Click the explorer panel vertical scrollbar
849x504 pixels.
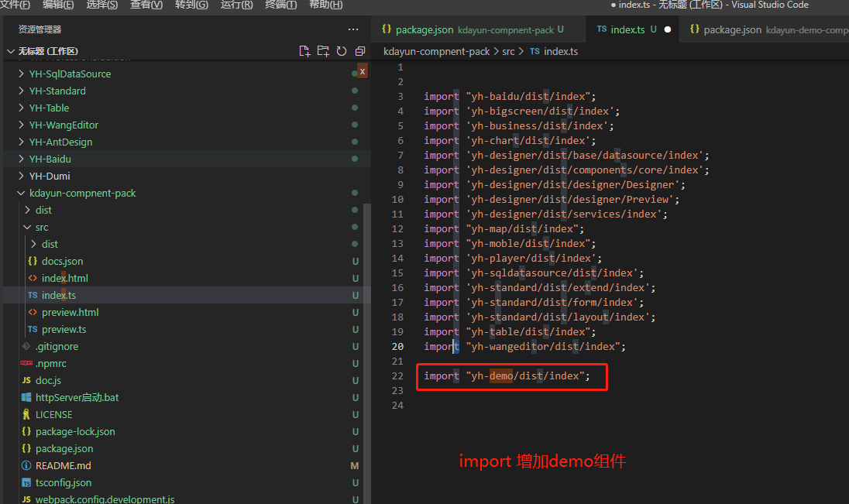pos(367,310)
